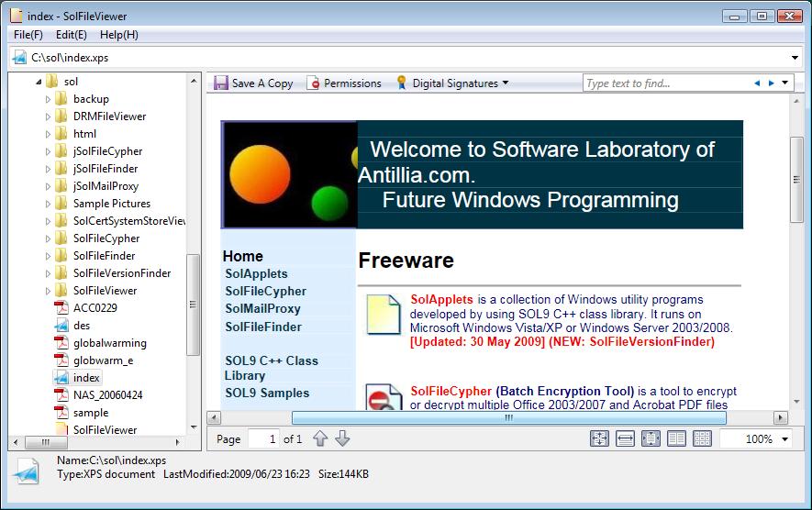Viewport: 812px width, 510px height.
Task: Click the ACC0229 PDF file icon
Action: [61, 307]
